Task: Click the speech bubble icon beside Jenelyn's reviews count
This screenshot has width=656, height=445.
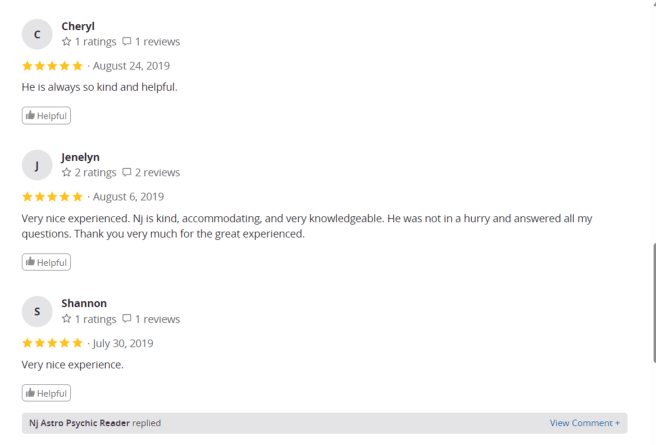Action: coord(126,173)
